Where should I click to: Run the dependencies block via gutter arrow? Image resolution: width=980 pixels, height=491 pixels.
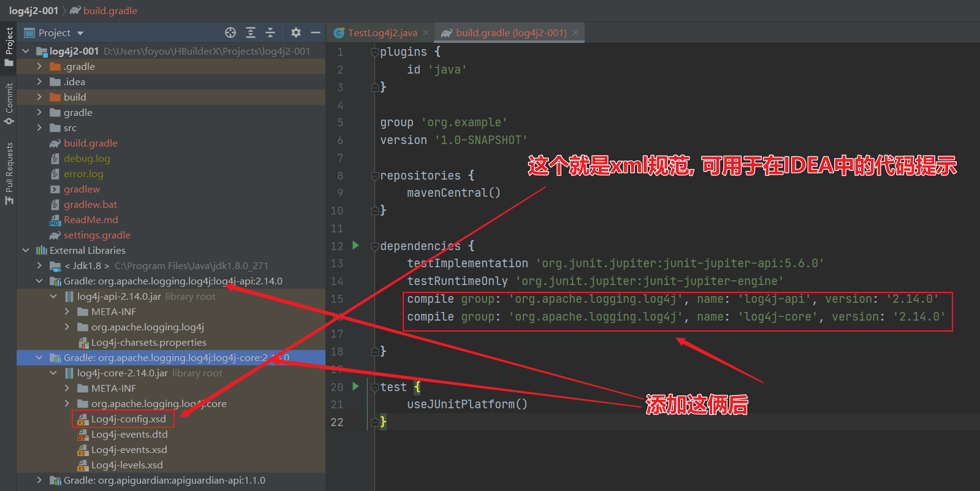[x=355, y=245]
